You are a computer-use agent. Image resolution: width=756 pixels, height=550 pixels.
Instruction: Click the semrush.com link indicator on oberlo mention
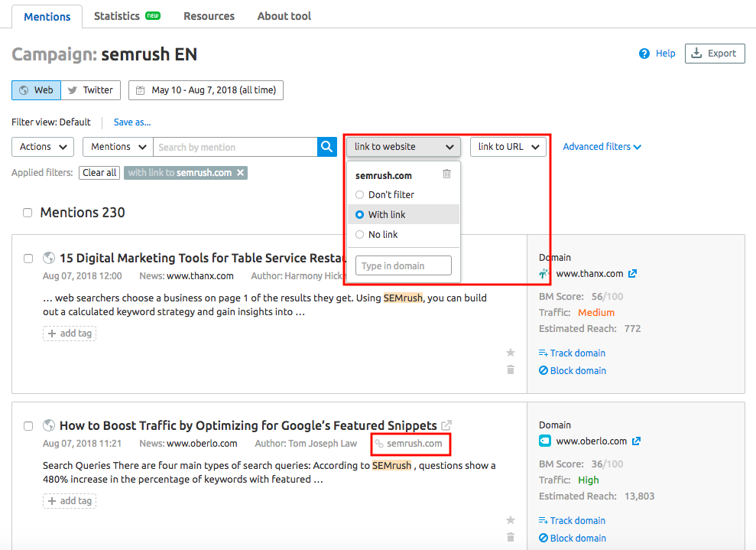410,444
